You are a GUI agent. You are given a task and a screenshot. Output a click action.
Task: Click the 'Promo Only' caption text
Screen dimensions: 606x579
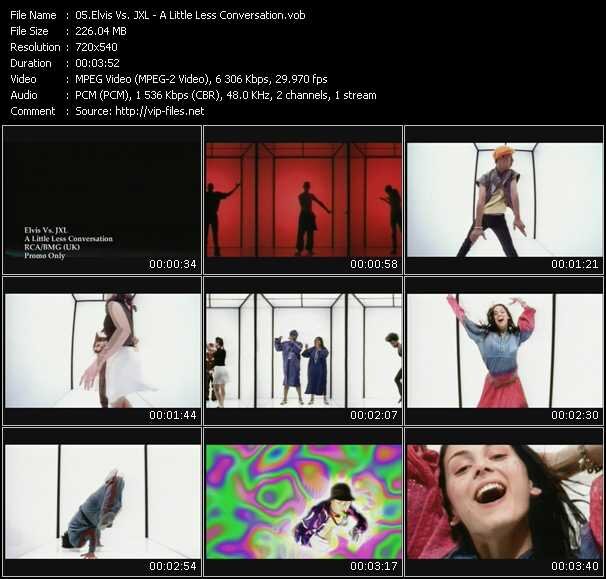tap(44, 255)
